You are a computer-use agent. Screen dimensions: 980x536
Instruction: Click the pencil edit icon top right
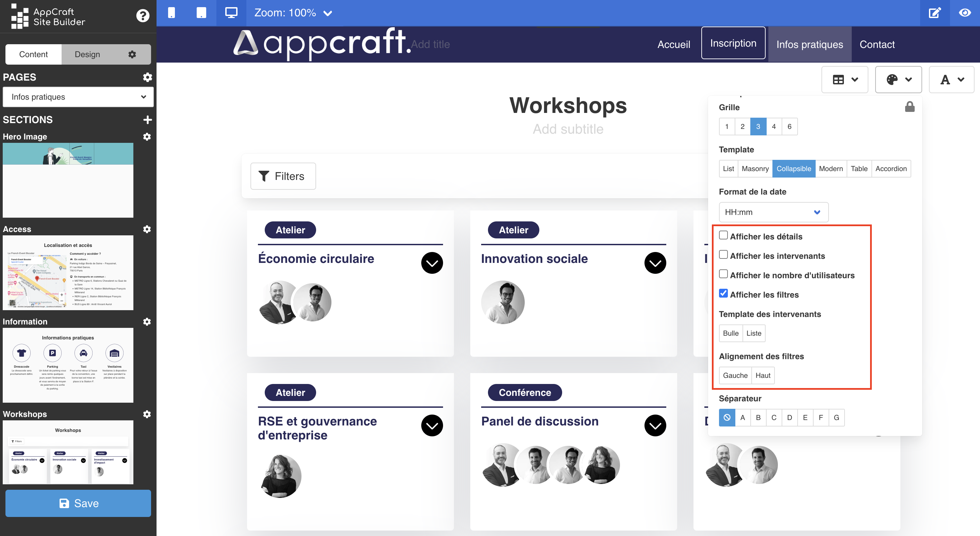[935, 12]
